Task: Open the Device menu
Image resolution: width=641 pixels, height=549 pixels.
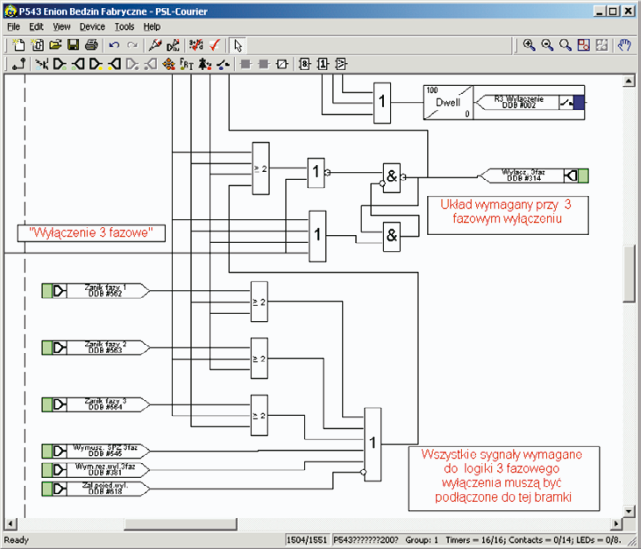Action: coord(92,27)
